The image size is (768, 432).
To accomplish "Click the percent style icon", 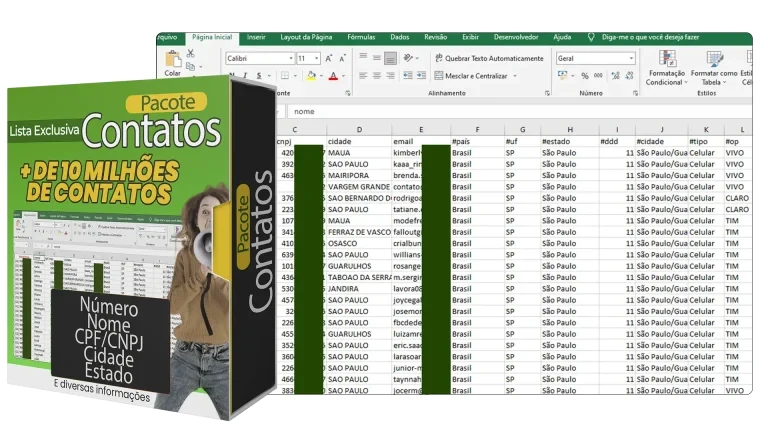I will coord(585,76).
